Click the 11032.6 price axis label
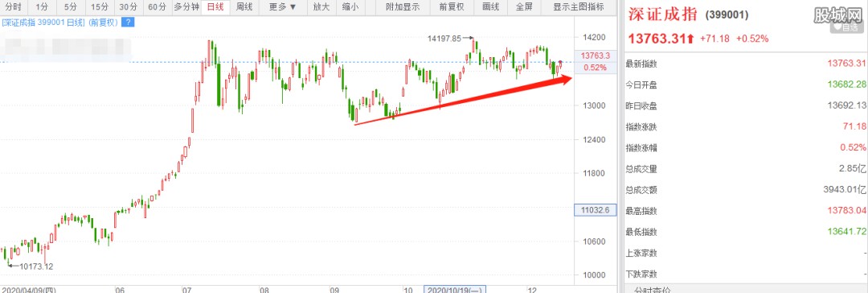The width and height of the screenshot is (868, 293). point(595,210)
